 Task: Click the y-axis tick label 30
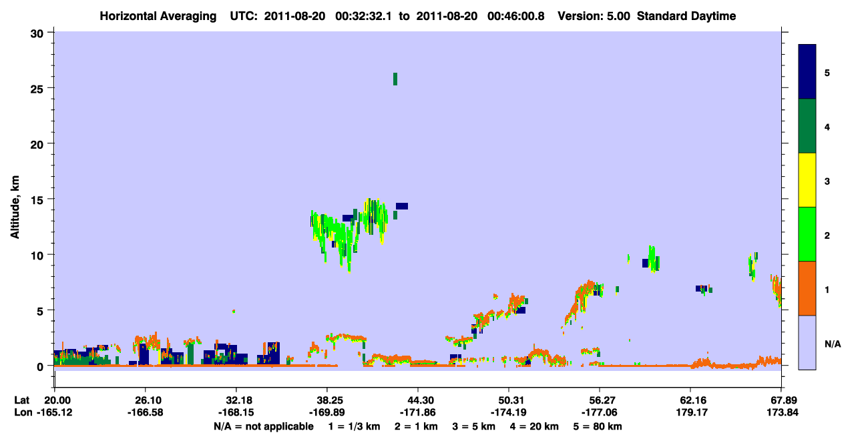(39, 33)
